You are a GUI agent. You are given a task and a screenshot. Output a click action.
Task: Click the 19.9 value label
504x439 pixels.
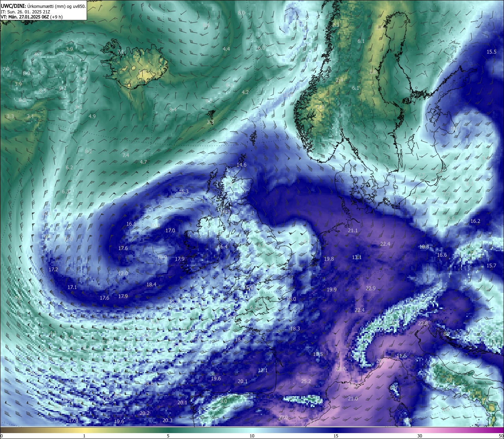(332, 290)
